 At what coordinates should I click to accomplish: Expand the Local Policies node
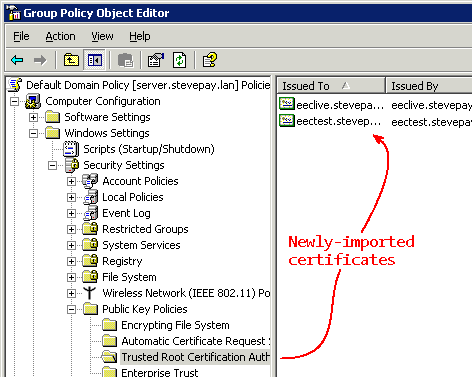point(71,197)
